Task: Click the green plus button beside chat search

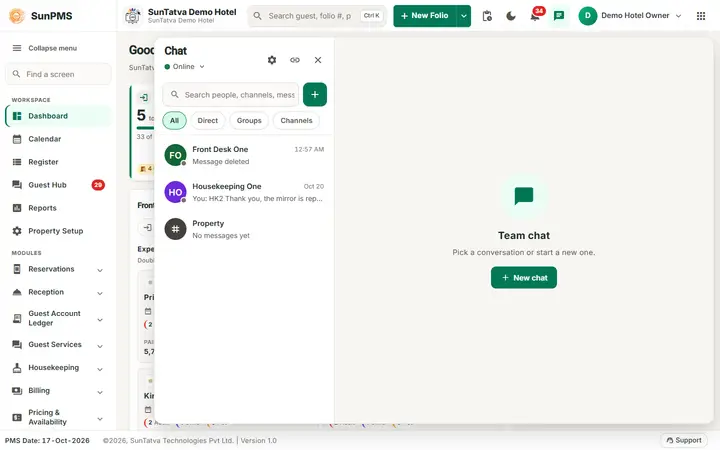Action: (315, 95)
